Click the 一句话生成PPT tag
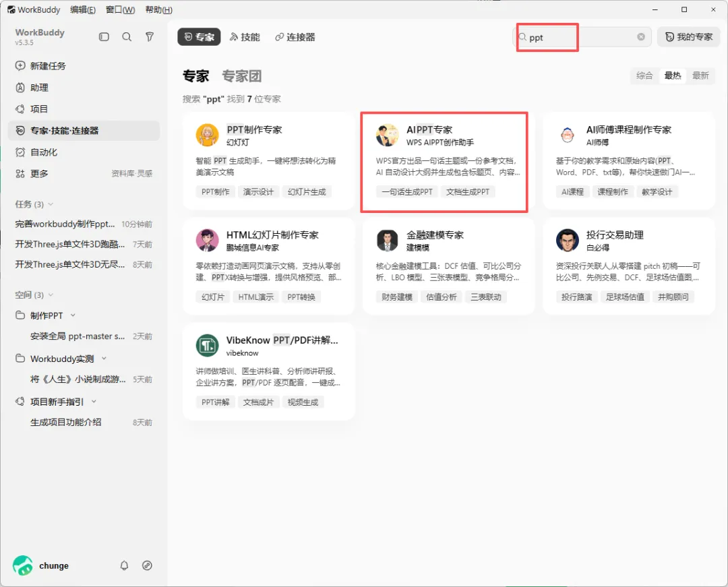The image size is (728, 587). click(x=406, y=191)
